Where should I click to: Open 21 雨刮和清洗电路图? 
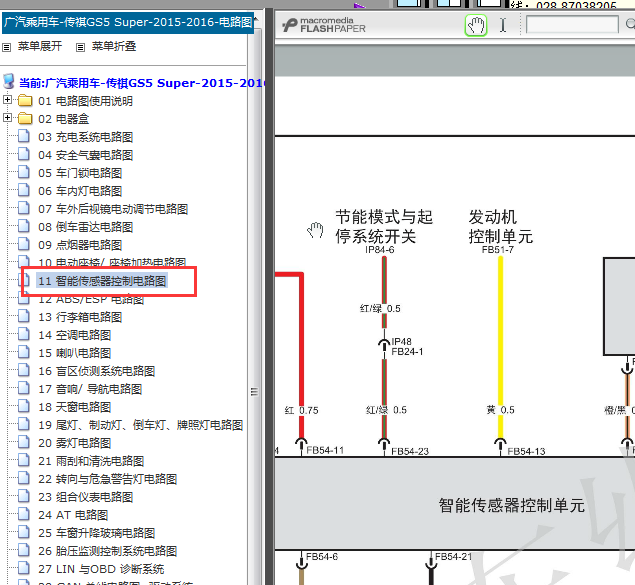(91, 461)
